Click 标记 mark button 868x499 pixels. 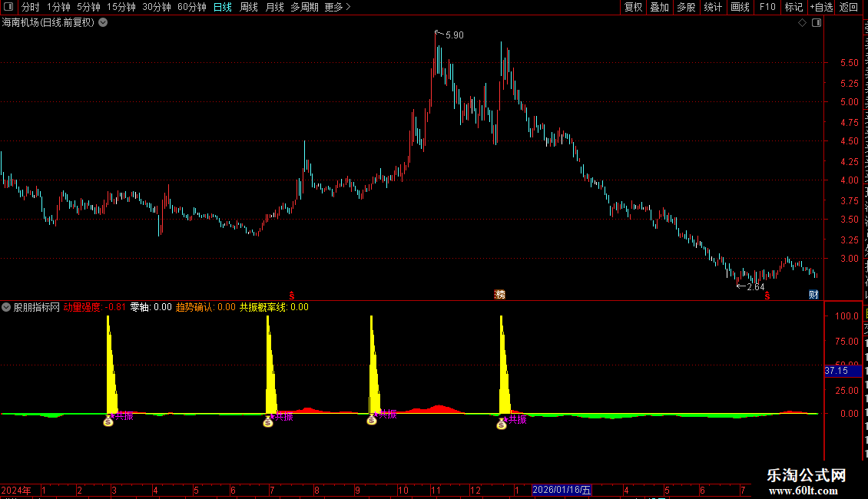(793, 7)
